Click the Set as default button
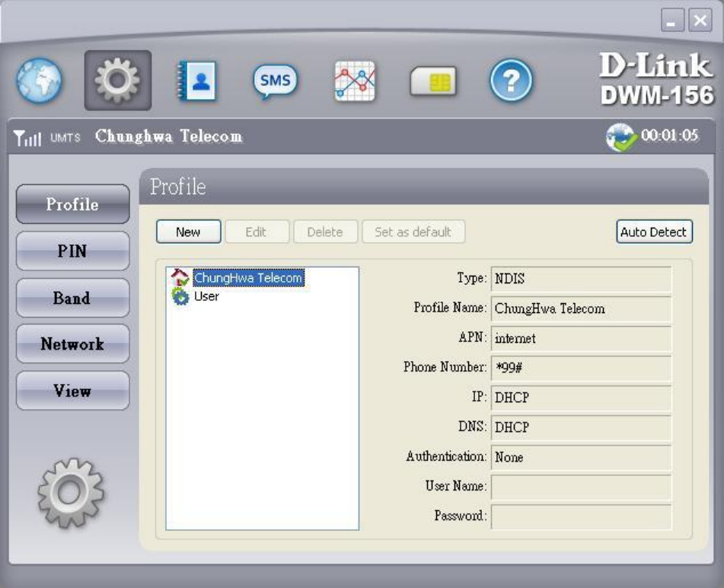 pyautogui.click(x=413, y=232)
